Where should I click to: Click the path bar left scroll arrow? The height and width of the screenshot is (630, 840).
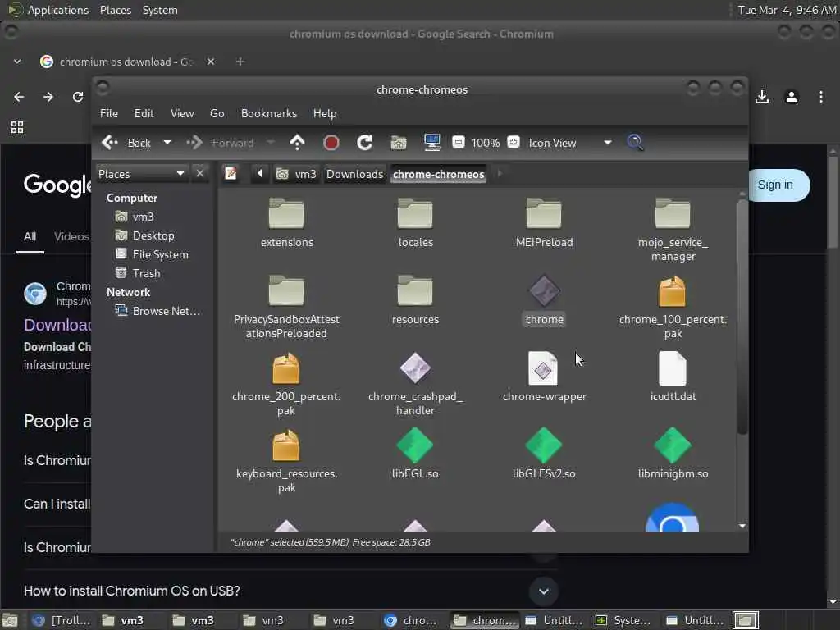(x=260, y=174)
